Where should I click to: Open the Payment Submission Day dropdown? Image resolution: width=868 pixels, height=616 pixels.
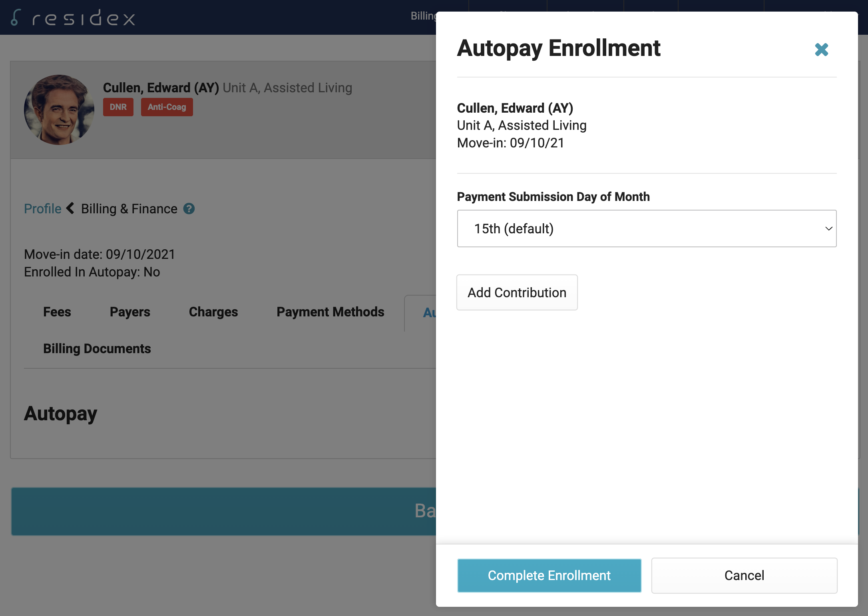646,229
